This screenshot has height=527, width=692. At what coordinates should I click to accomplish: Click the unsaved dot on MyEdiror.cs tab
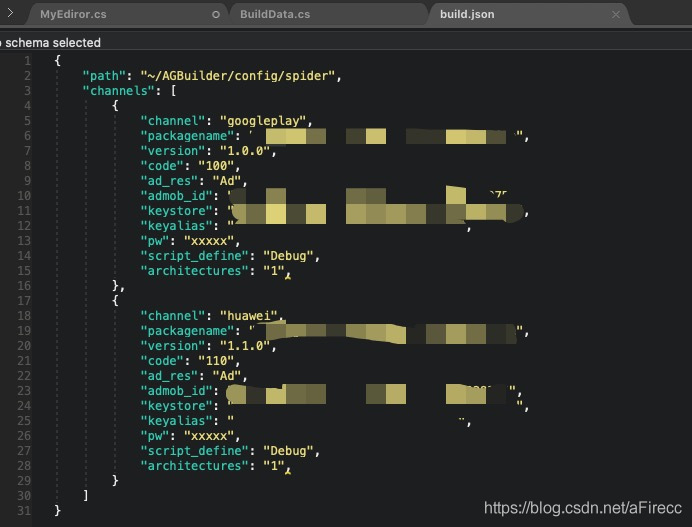216,15
